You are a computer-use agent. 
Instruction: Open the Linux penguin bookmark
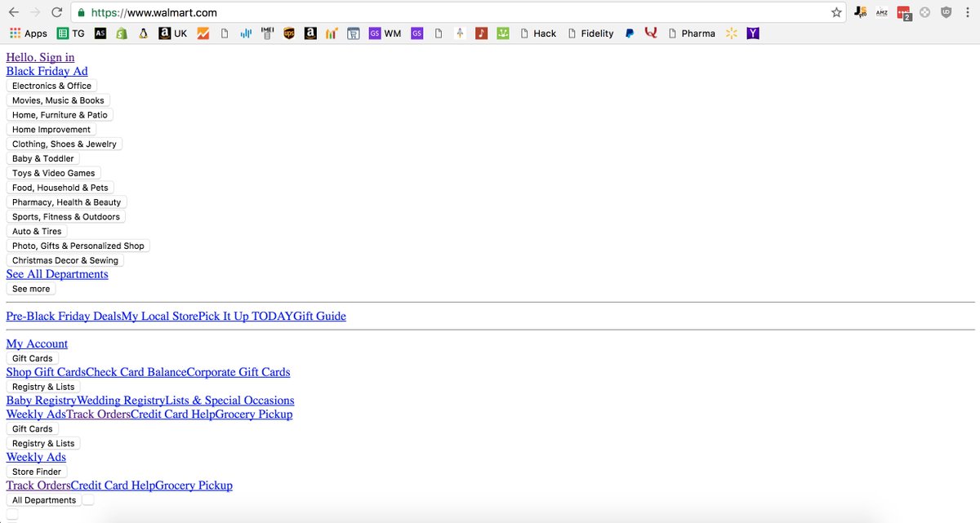(x=143, y=33)
